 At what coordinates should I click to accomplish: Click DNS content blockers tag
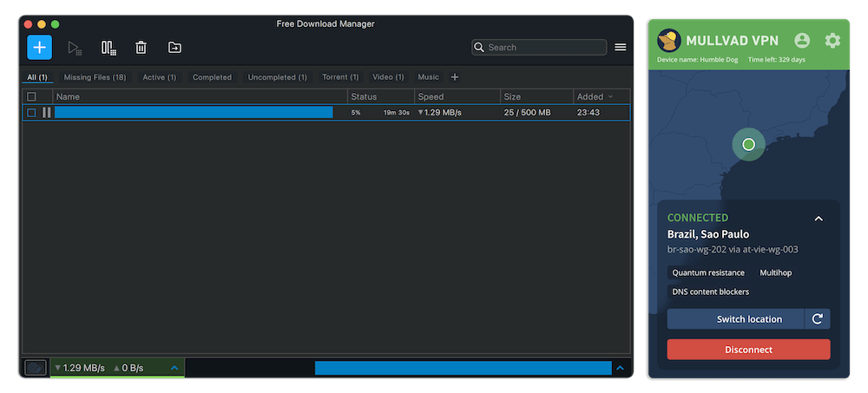710,291
